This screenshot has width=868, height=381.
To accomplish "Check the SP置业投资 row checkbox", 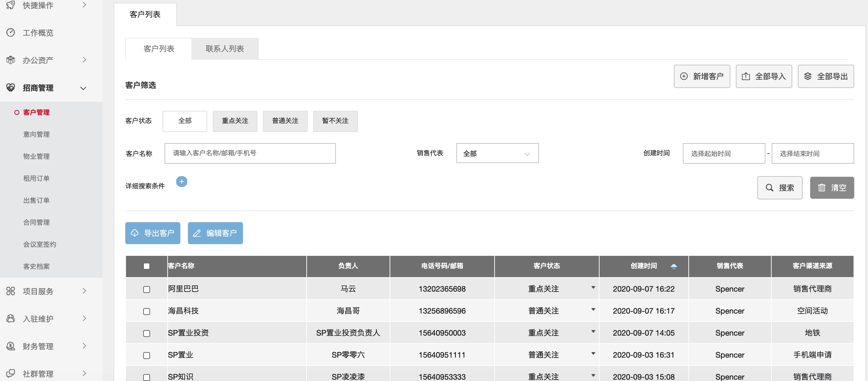I will (x=147, y=334).
